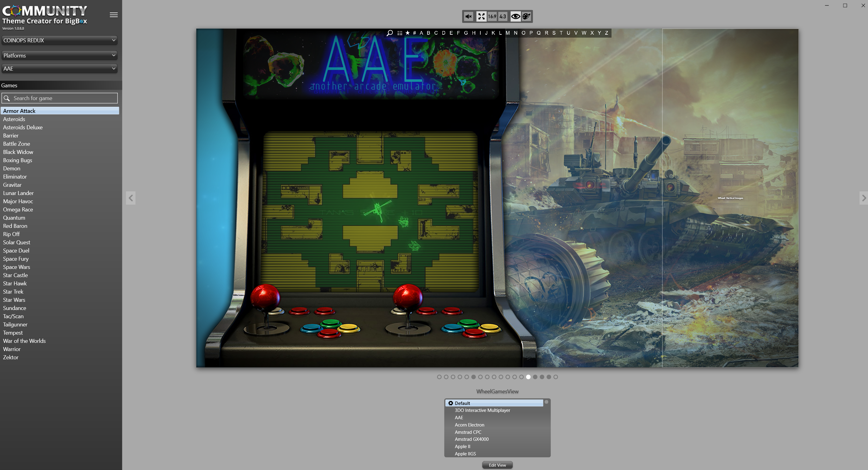Select Tac/Scan in games list

(60, 316)
